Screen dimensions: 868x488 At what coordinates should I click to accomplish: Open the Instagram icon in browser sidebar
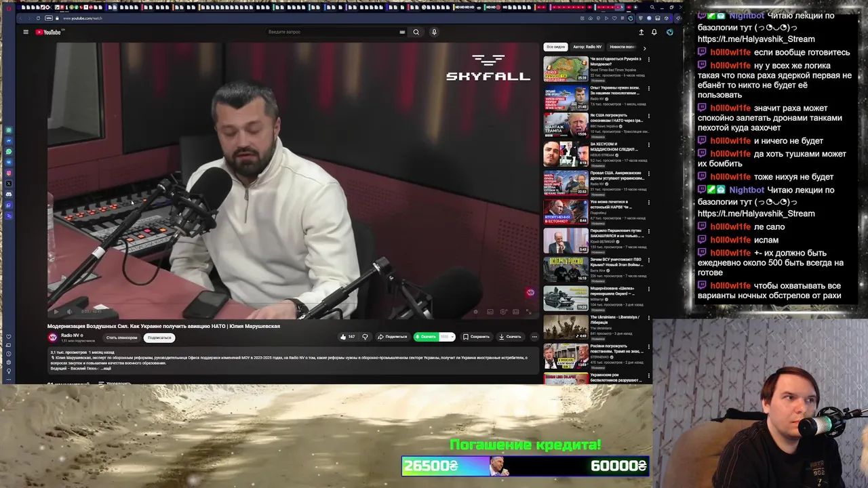[9, 173]
